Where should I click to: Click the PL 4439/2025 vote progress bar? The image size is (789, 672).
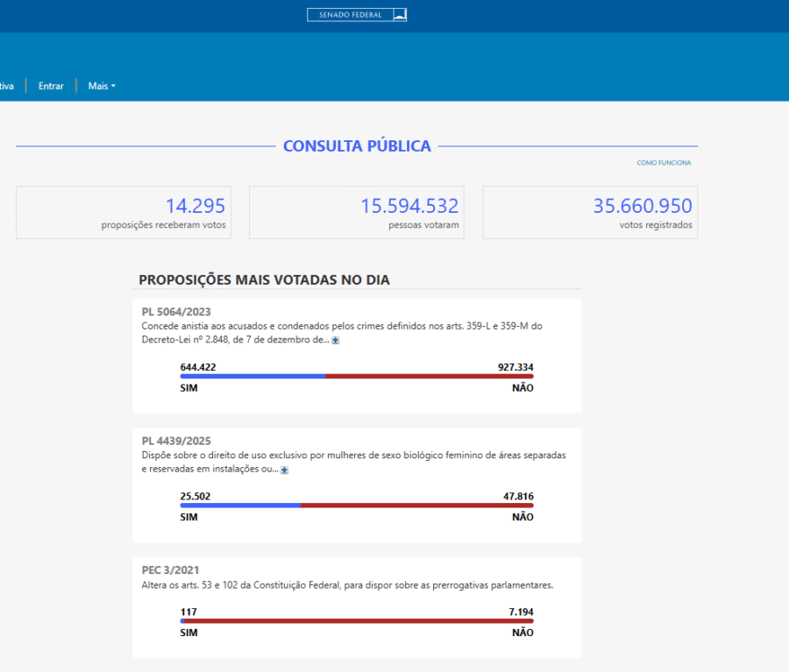[x=357, y=506]
